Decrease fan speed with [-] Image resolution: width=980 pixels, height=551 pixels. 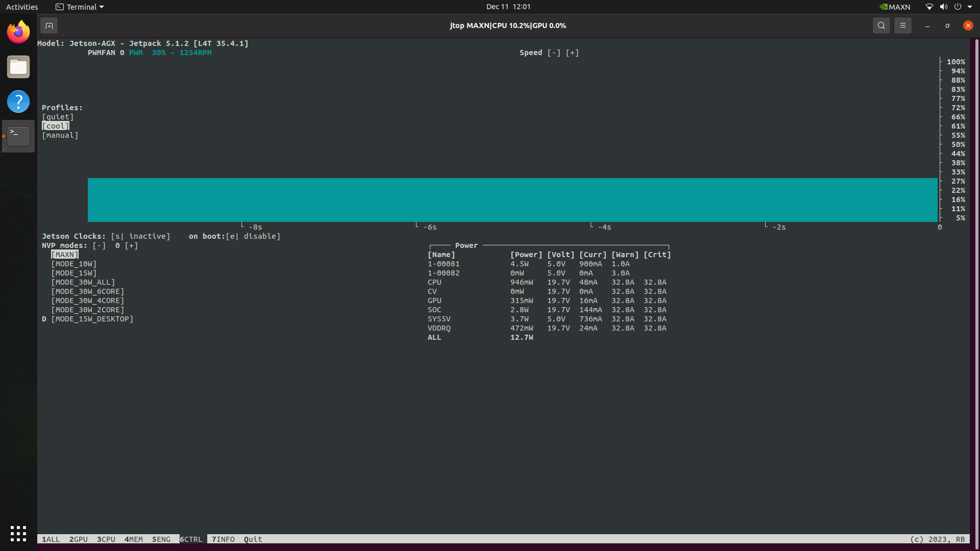(554, 53)
